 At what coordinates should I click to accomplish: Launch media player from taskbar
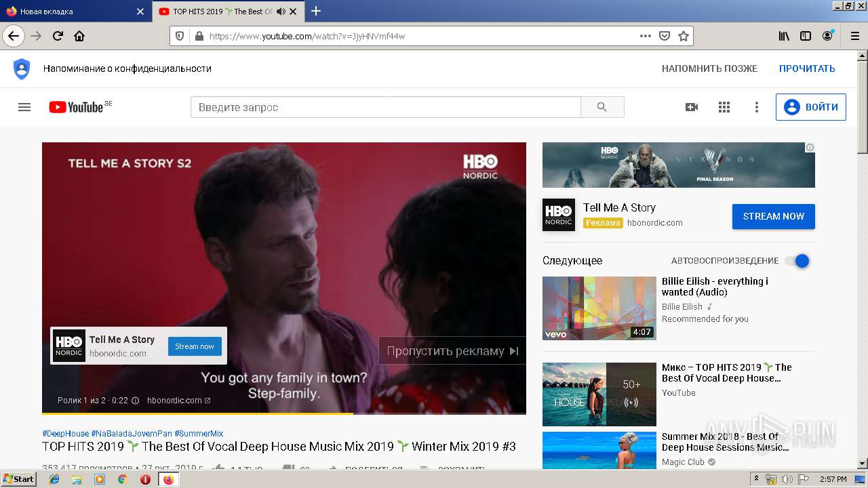(100, 479)
